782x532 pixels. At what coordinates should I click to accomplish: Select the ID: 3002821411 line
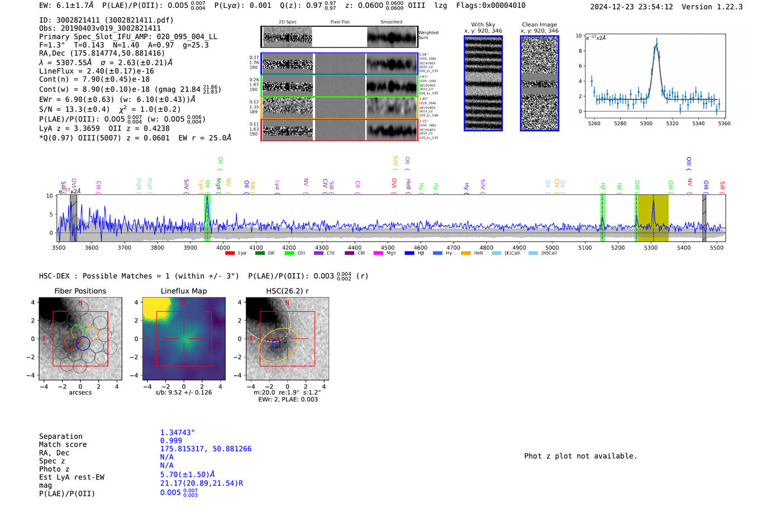pos(106,20)
